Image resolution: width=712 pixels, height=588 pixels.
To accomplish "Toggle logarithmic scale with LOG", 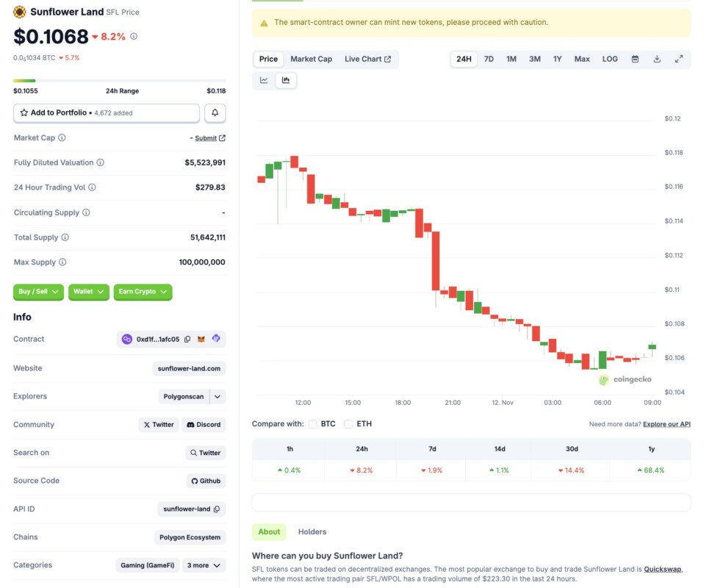I will [x=609, y=59].
